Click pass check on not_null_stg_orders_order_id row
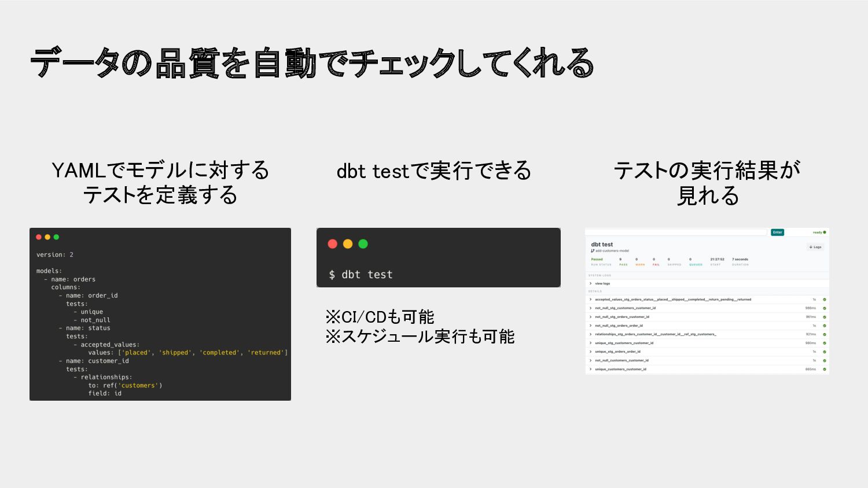 pos(825,326)
